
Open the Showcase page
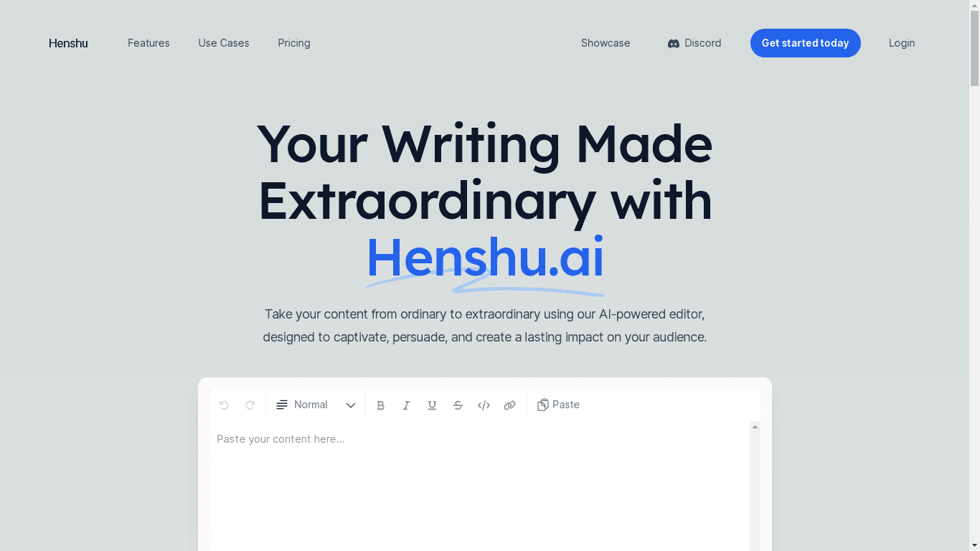(606, 43)
